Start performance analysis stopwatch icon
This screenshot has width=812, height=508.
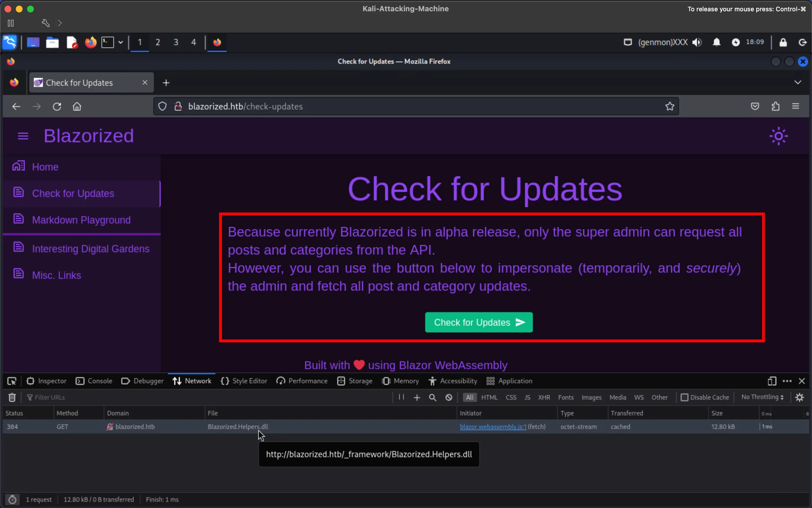(12, 500)
